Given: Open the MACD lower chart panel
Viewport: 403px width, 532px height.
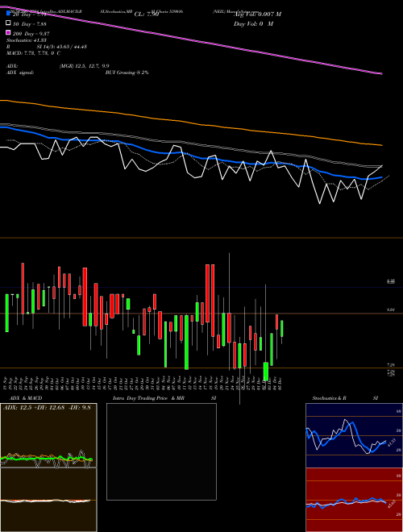Looking at the screenshot, I should pos(48,500).
